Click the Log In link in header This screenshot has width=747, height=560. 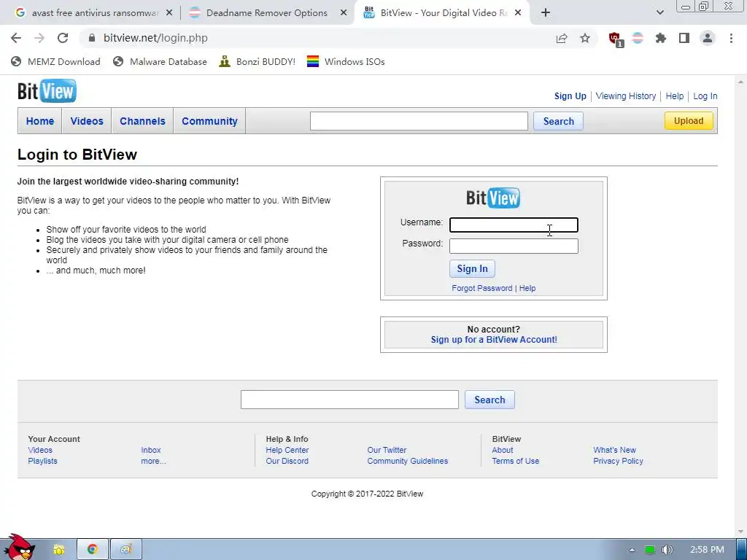(x=705, y=96)
